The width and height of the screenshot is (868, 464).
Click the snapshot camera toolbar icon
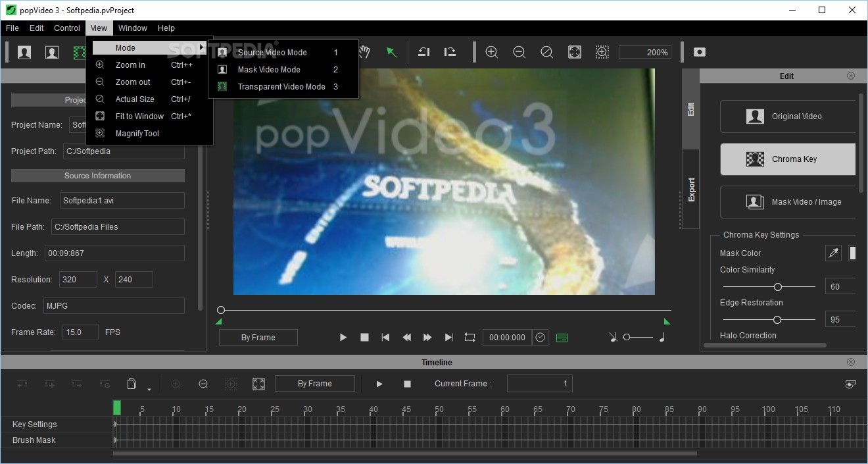click(x=700, y=52)
